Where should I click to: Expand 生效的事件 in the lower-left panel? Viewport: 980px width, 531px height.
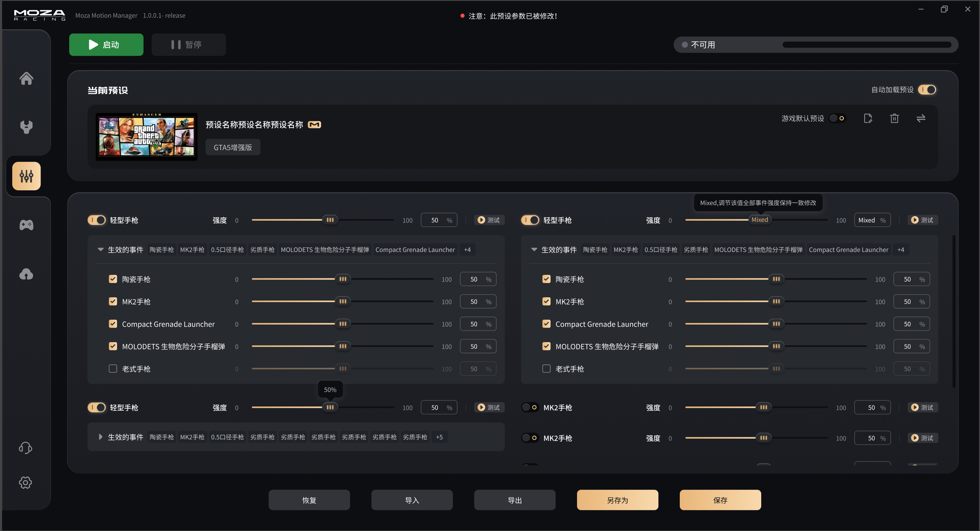tap(100, 437)
